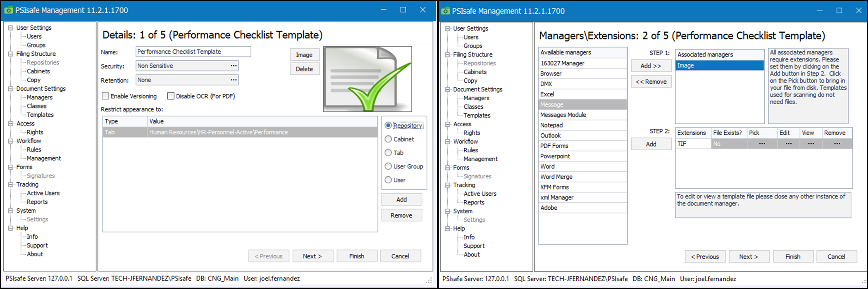Collapse Access node in right window tree

coord(448,124)
